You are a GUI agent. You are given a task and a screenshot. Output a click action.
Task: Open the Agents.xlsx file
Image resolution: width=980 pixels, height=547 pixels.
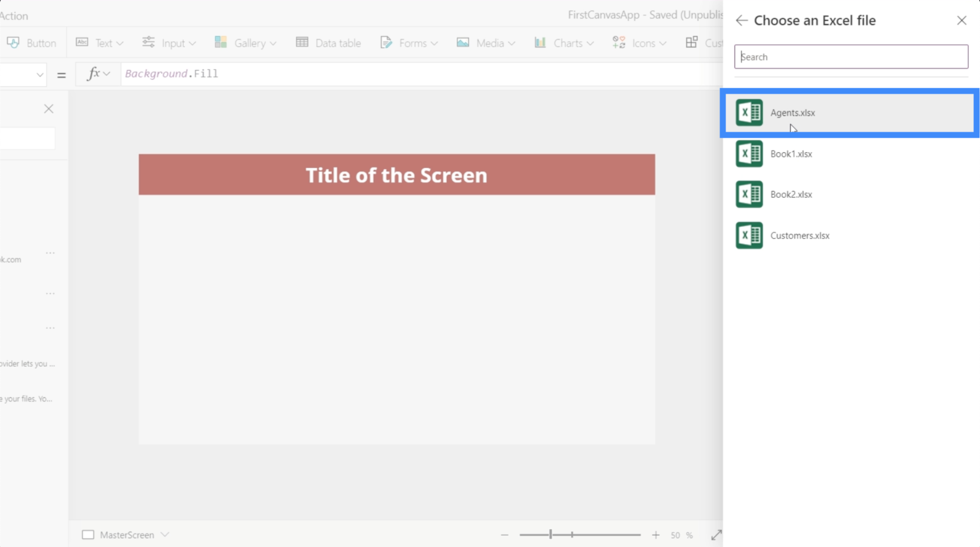tap(849, 113)
